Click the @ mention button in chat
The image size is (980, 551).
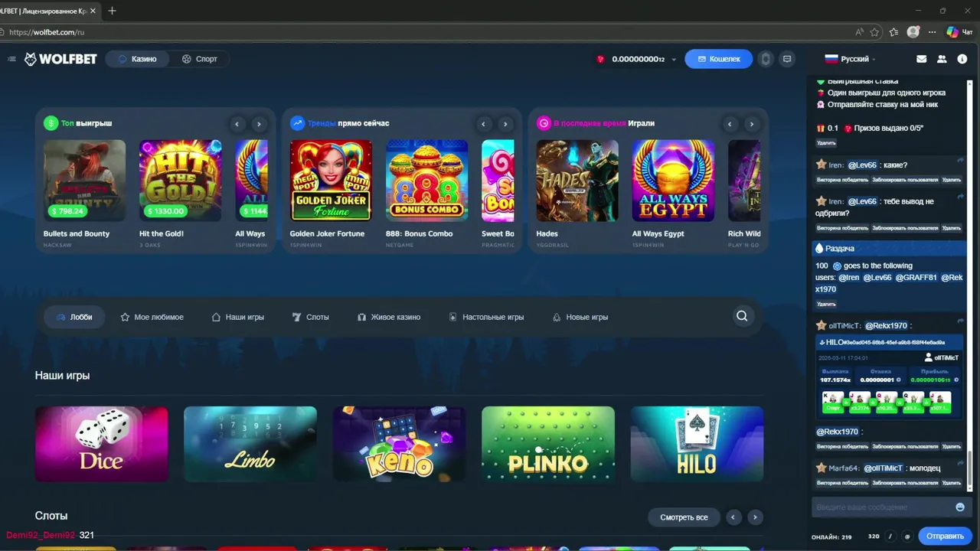tap(907, 536)
